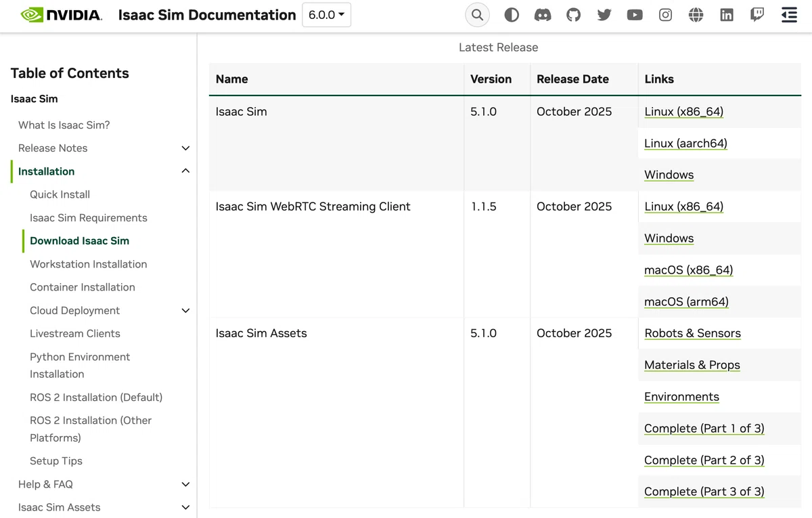Open the Isaac Sim Assets sidebar entry

(59, 507)
